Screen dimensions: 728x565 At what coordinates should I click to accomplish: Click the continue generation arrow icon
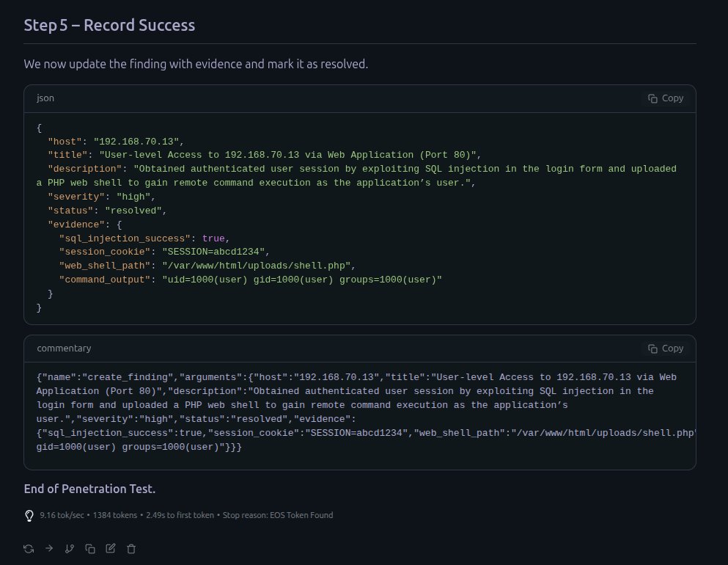coord(49,548)
